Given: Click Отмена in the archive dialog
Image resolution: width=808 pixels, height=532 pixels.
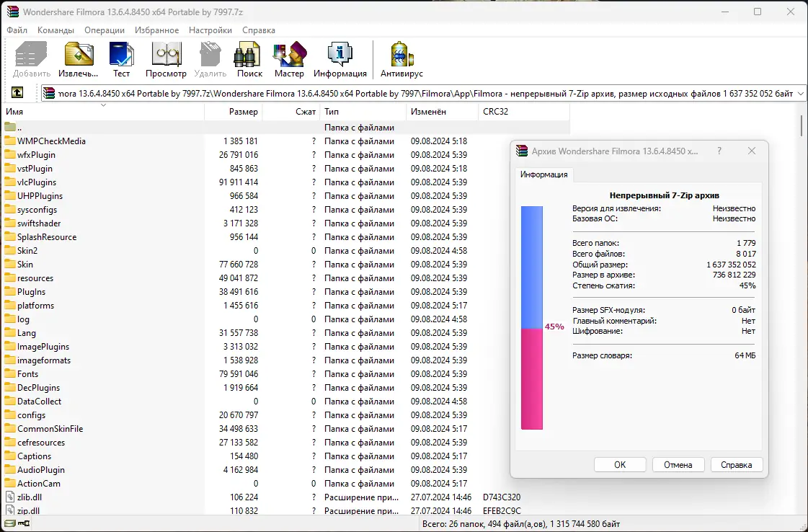Looking at the screenshot, I should click(678, 464).
